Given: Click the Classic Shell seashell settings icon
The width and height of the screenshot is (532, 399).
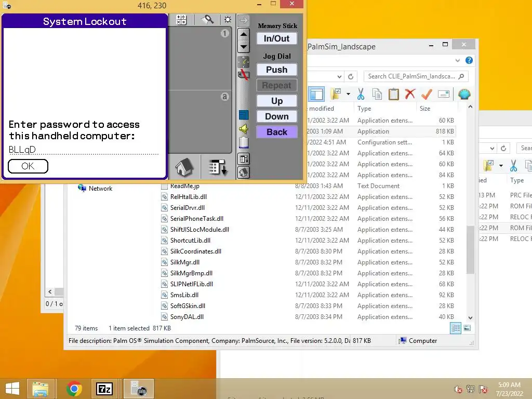Looking at the screenshot, I should 464,94.
